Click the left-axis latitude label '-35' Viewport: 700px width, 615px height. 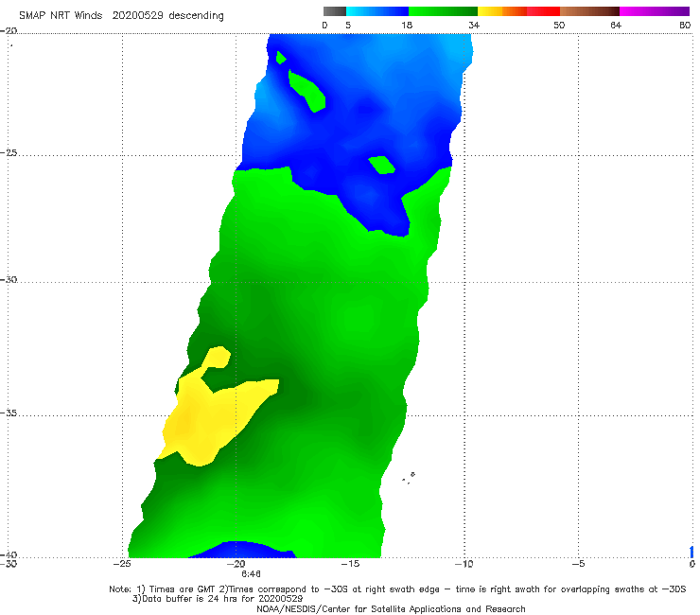[9, 413]
